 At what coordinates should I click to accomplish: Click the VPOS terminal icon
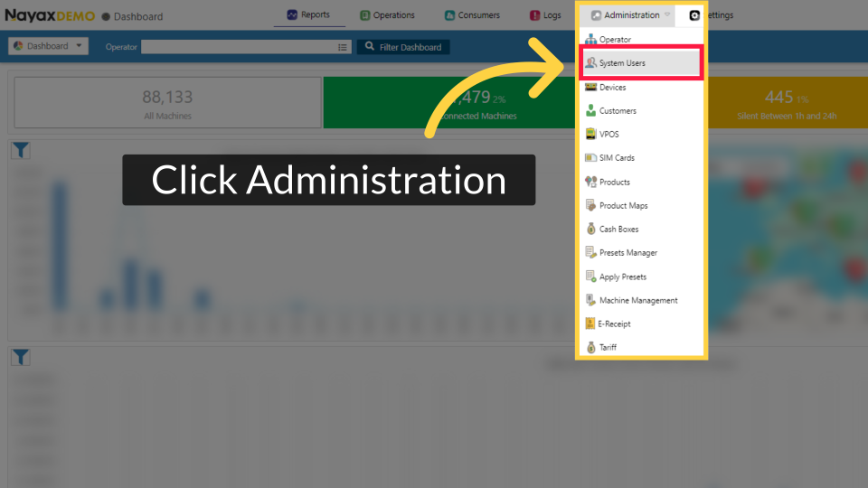(x=590, y=134)
